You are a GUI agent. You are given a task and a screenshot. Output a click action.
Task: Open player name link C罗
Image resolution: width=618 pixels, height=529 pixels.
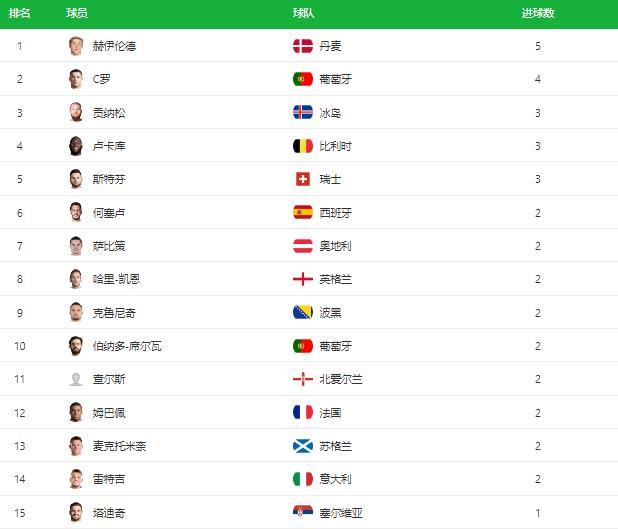point(103,79)
